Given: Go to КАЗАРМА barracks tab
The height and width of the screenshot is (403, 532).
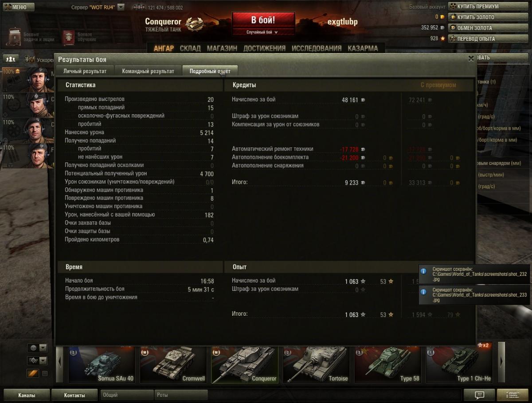Looking at the screenshot, I should click(x=363, y=48).
